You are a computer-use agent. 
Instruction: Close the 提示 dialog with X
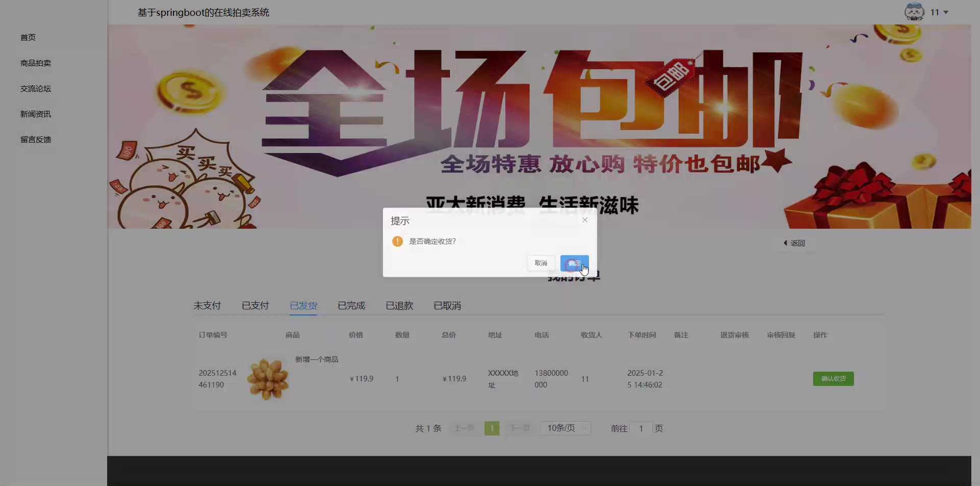tap(585, 220)
